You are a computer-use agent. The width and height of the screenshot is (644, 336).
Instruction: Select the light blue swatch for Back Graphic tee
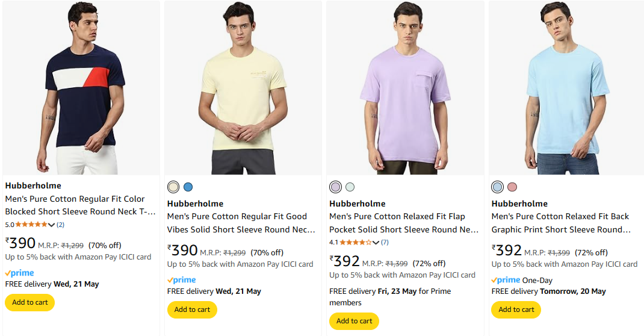click(x=497, y=187)
